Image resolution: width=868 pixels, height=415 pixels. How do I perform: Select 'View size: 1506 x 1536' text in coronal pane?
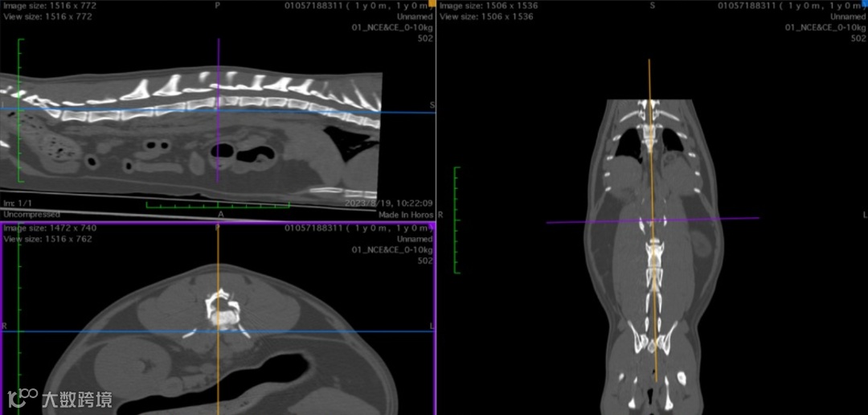point(486,16)
